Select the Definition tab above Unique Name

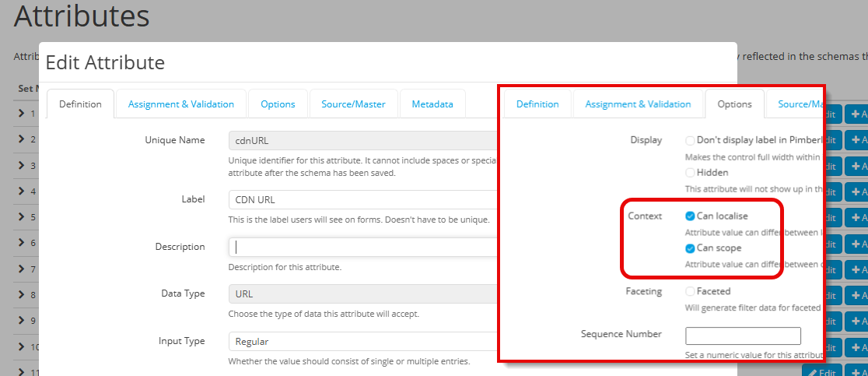[x=80, y=104]
